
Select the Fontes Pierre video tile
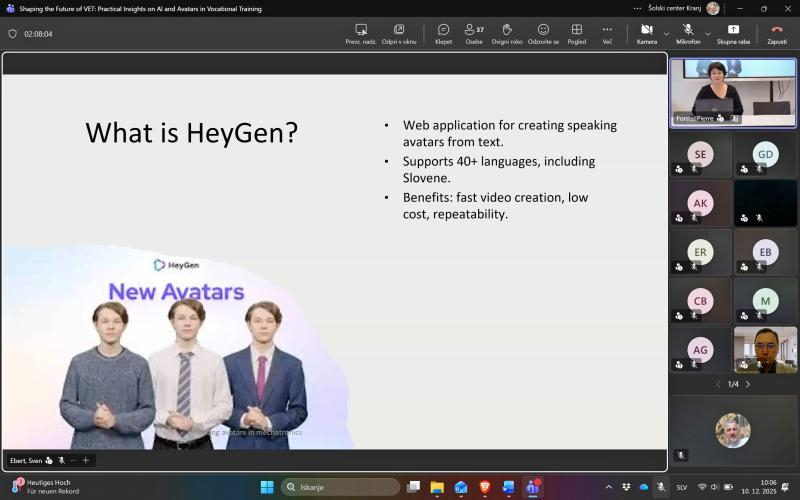click(x=733, y=92)
